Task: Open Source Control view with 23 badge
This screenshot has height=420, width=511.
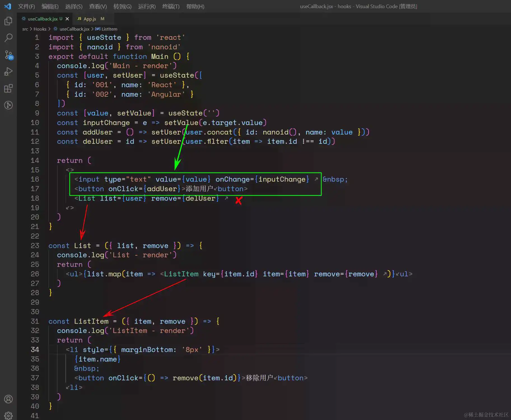Action: coord(8,55)
